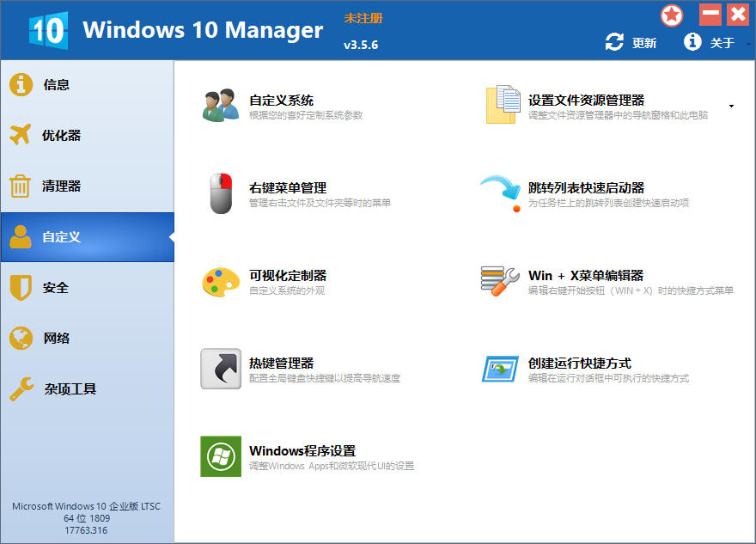Image resolution: width=756 pixels, height=544 pixels.
Task: Open the 清理器 sidebar section
Action: pos(61,186)
